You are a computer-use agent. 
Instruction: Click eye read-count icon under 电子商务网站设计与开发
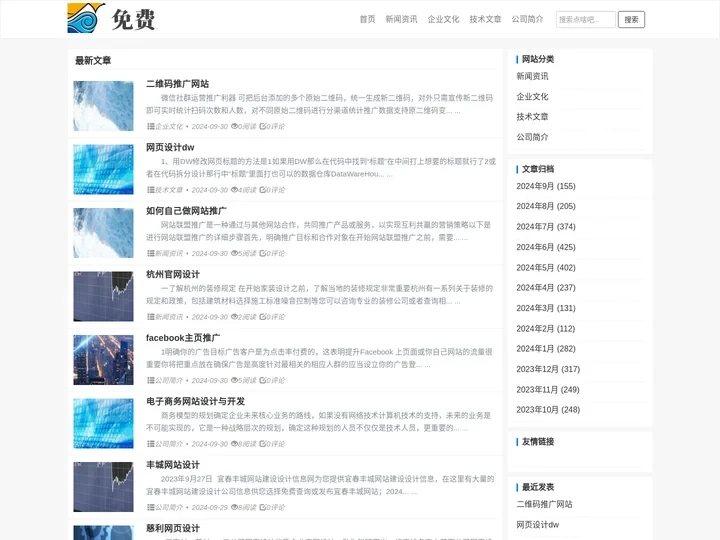coord(234,444)
